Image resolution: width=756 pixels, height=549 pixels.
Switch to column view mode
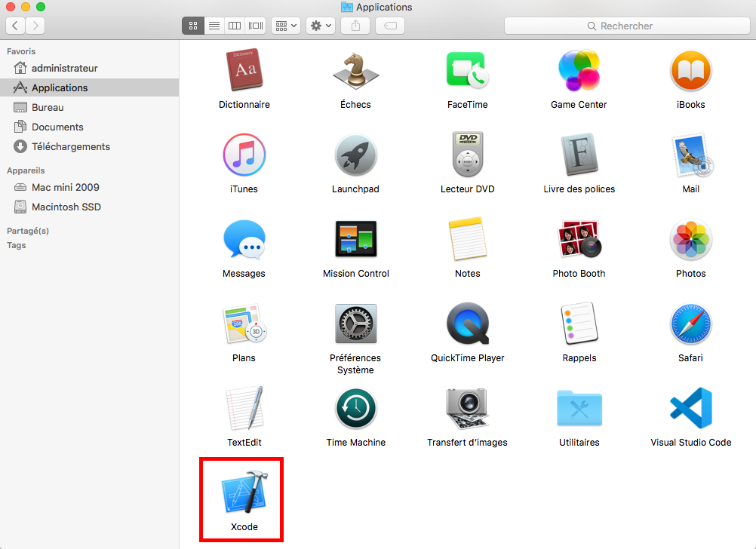[235, 26]
